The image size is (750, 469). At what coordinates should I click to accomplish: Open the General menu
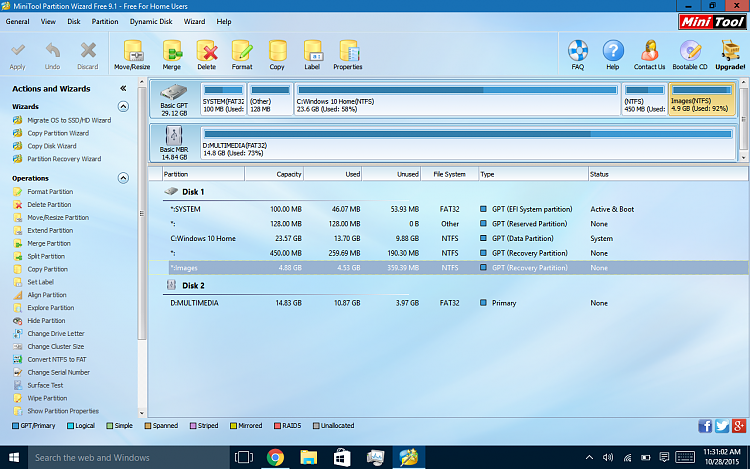click(x=17, y=22)
